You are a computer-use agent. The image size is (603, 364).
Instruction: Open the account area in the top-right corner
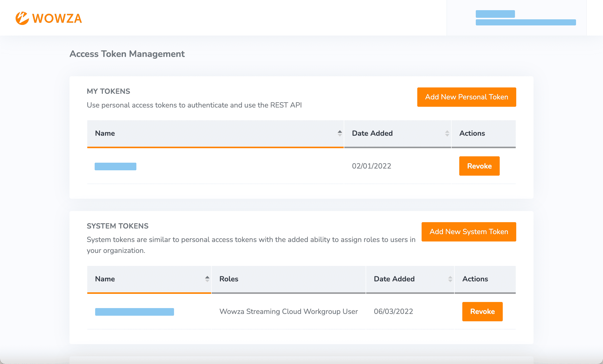pos(526,18)
